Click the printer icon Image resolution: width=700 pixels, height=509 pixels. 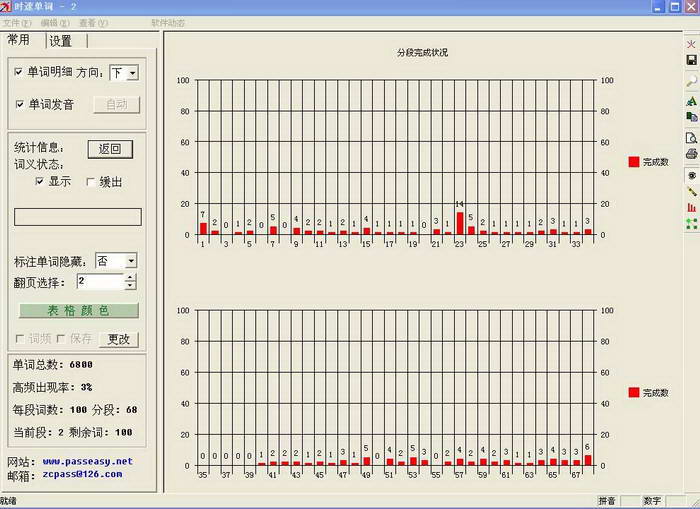[691, 154]
